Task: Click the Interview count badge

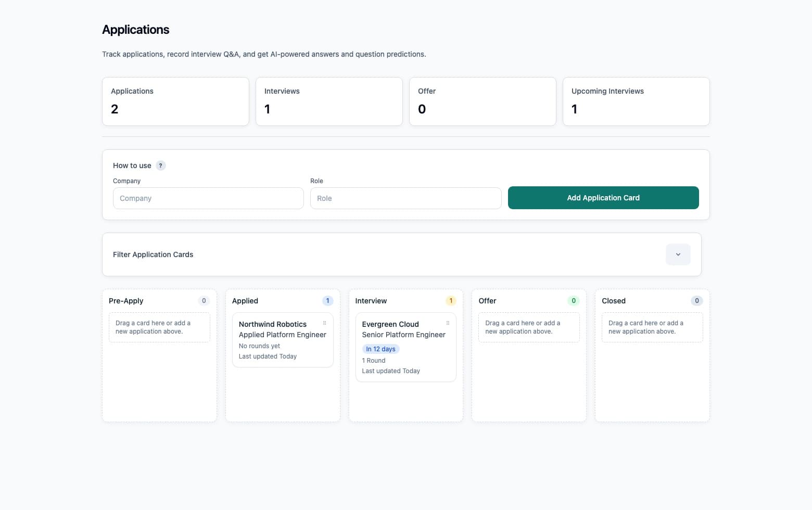Action: click(x=451, y=301)
